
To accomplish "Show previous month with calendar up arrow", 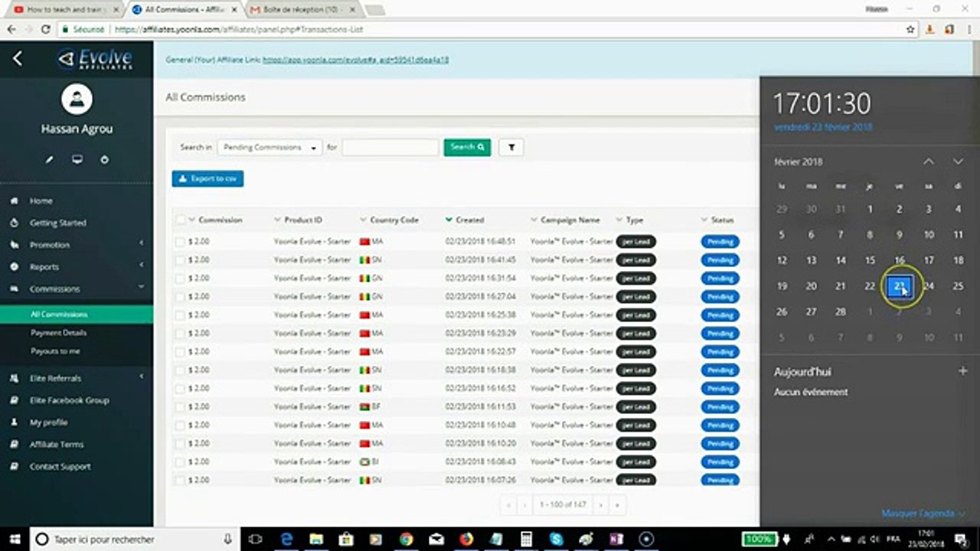I will tap(928, 161).
